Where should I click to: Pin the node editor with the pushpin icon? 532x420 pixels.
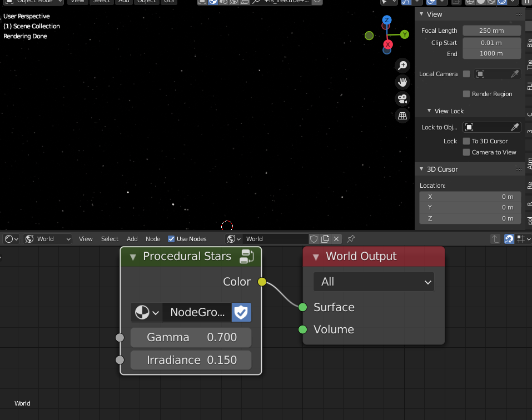tap(350, 239)
